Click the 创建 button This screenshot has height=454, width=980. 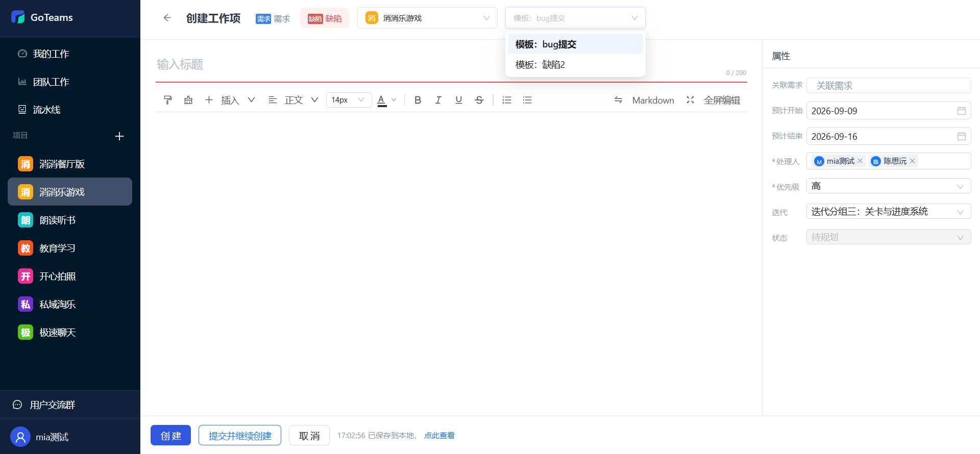[x=170, y=435]
